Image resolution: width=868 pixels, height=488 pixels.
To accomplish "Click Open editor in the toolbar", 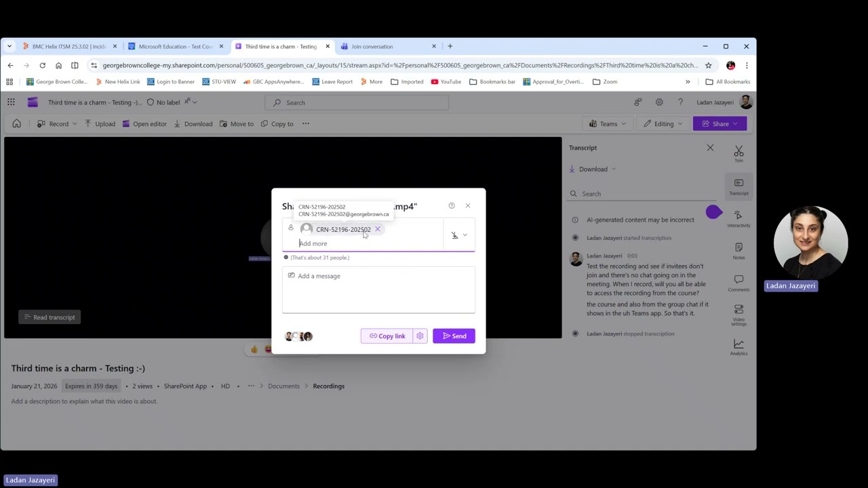I will point(144,124).
